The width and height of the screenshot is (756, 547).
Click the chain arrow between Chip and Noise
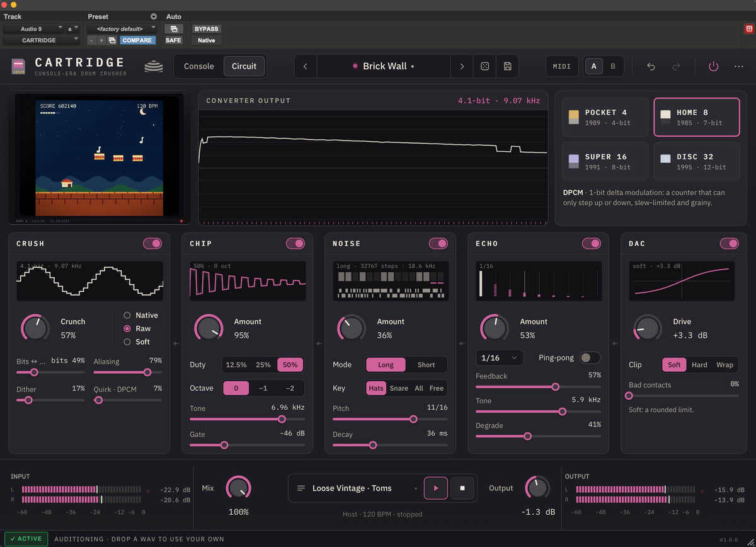319,343
